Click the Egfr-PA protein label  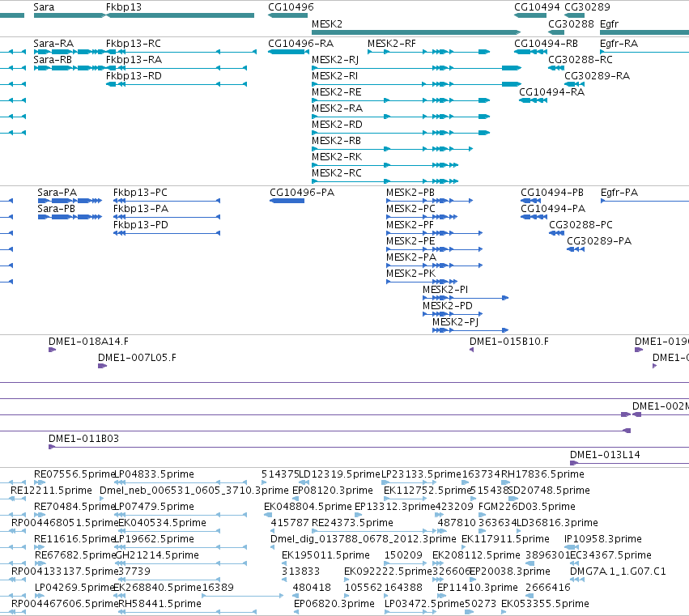click(619, 193)
